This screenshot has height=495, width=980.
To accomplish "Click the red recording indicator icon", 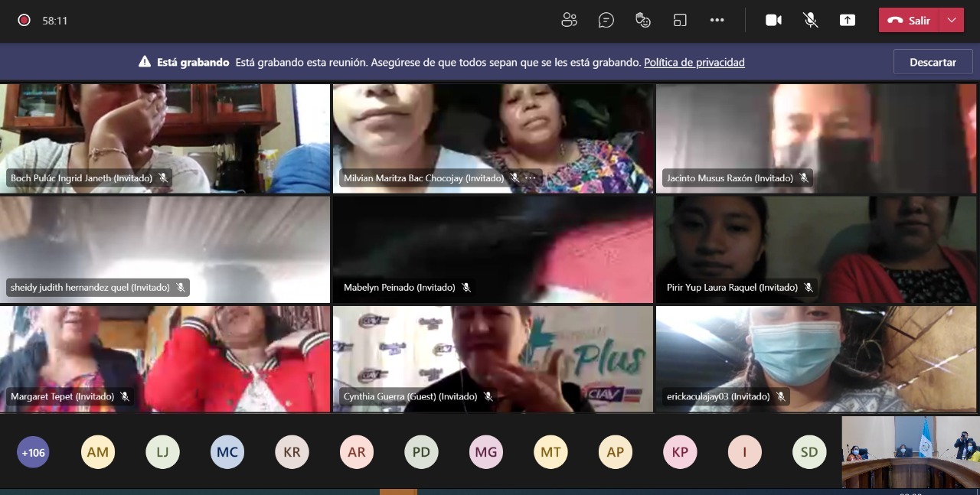I will click(24, 21).
